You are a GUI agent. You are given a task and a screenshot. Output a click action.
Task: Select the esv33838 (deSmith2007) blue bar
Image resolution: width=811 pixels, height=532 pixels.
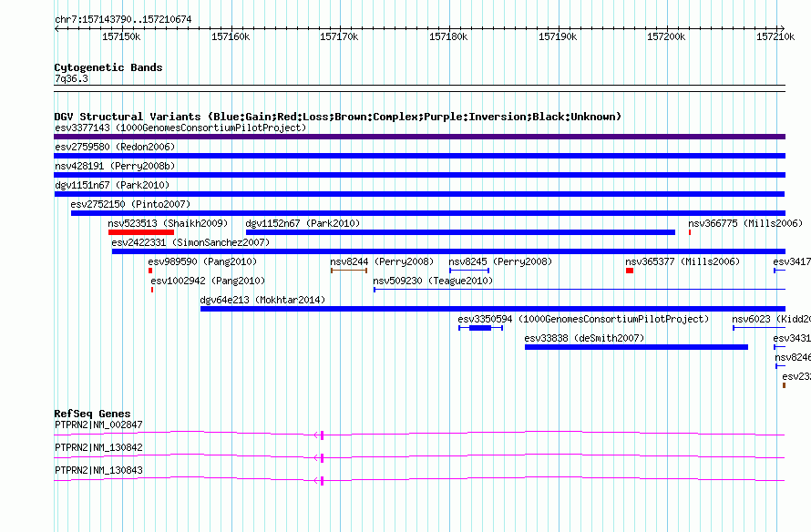[636, 347]
